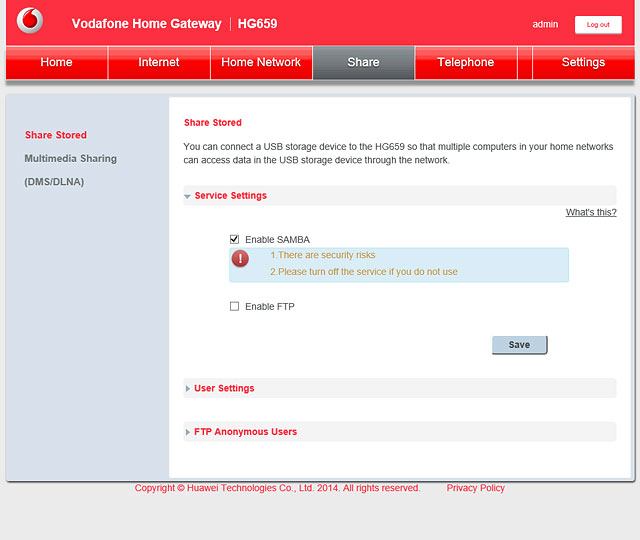Click the Vodafone logo icon
The image size is (640, 540).
(x=30, y=20)
